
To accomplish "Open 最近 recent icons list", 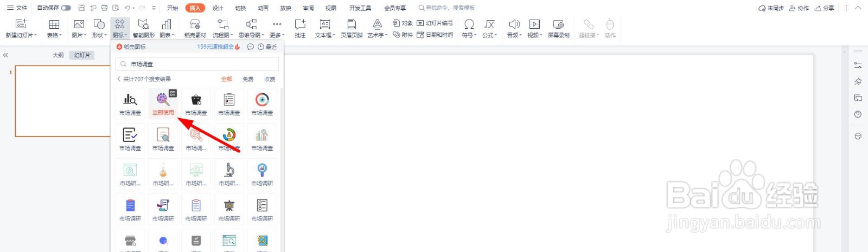I will (x=267, y=47).
